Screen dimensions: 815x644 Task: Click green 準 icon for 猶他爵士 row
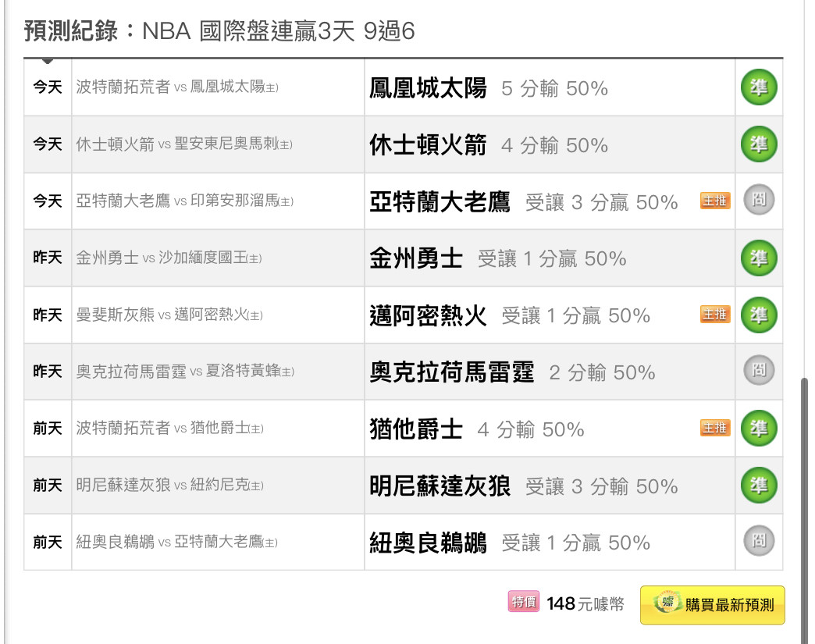pyautogui.click(x=758, y=429)
